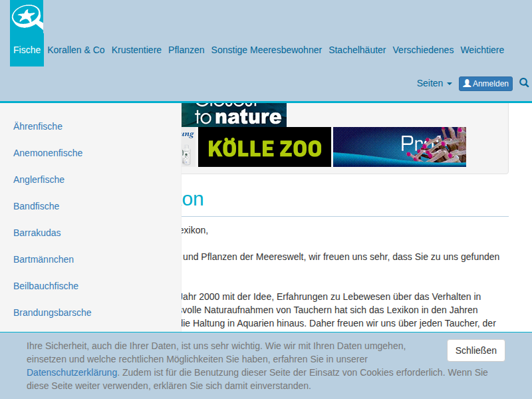Open the Pflanzen menu
This screenshot has height=399, width=532.
pos(186,50)
